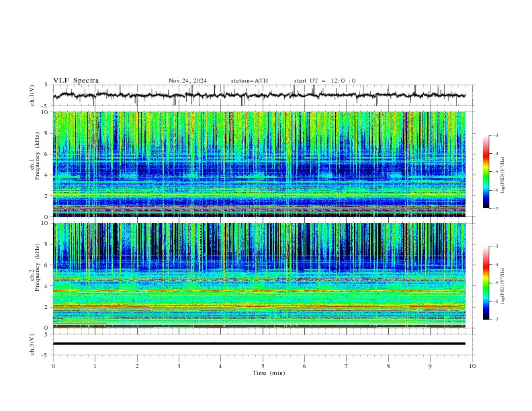
Task: Click the ch.2 color bar "log(PSD)(V²/Hz)" label
Action: coord(503,285)
